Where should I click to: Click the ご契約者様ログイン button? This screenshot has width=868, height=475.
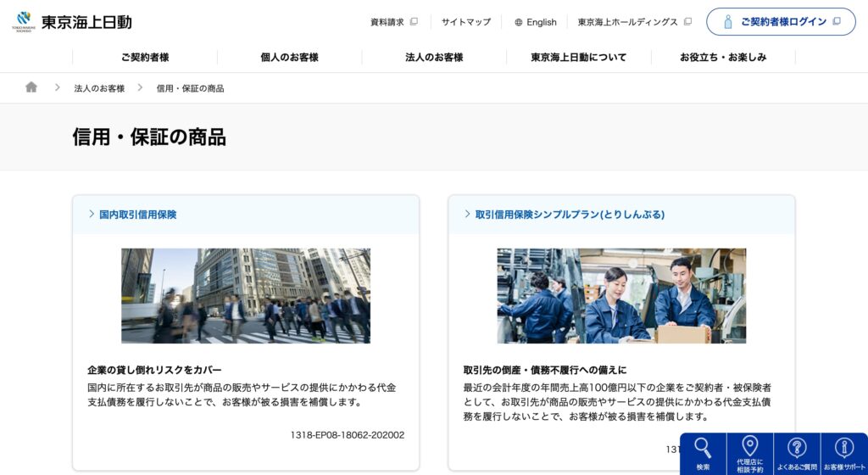coord(781,21)
